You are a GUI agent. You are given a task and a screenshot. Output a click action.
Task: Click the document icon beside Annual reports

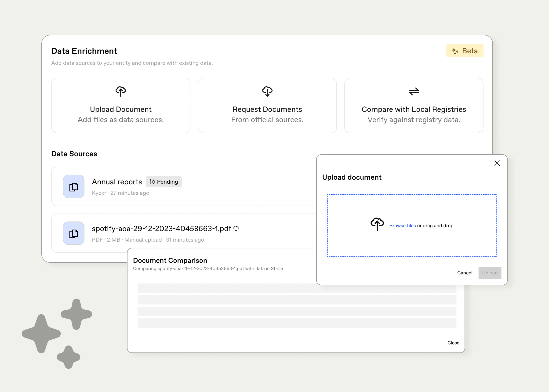tap(74, 187)
